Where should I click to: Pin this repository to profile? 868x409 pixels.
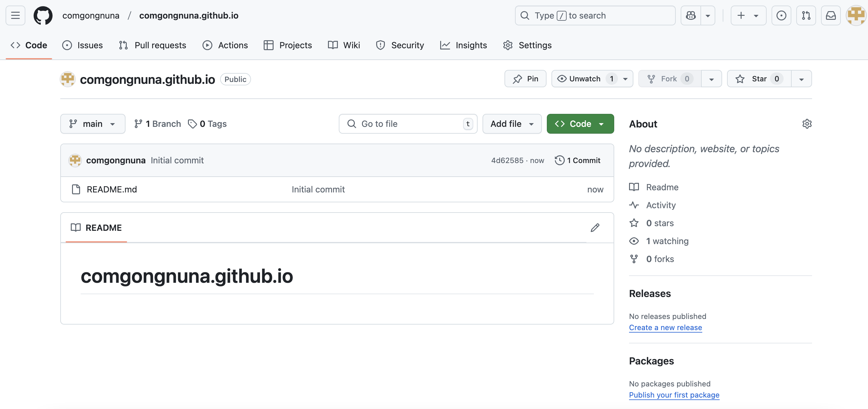point(525,79)
